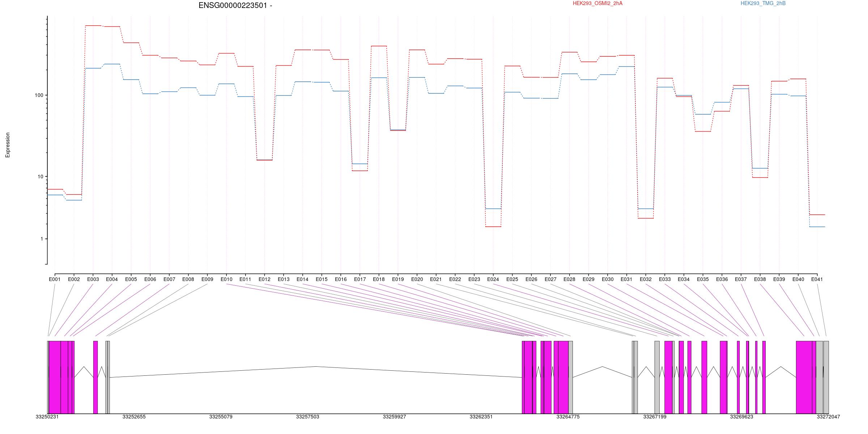The image size is (868, 434).
Task: Click exon label E003
Action: [93, 279]
